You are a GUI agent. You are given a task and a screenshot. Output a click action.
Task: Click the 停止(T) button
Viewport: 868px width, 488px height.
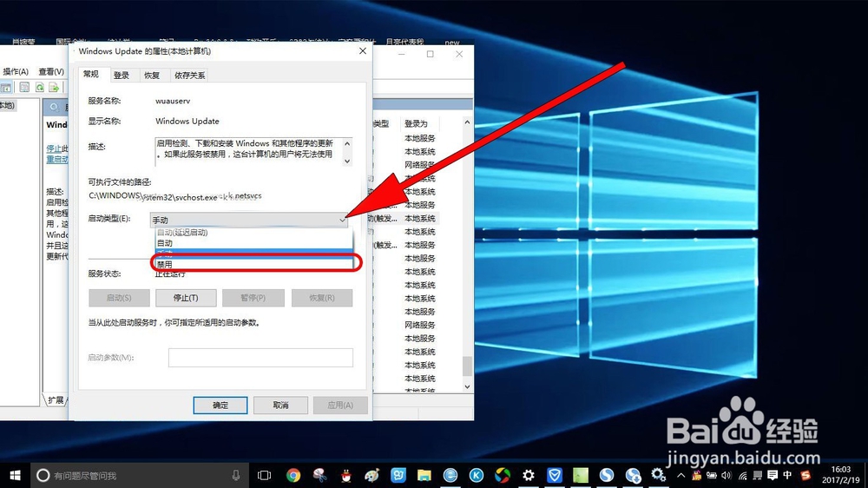(186, 298)
